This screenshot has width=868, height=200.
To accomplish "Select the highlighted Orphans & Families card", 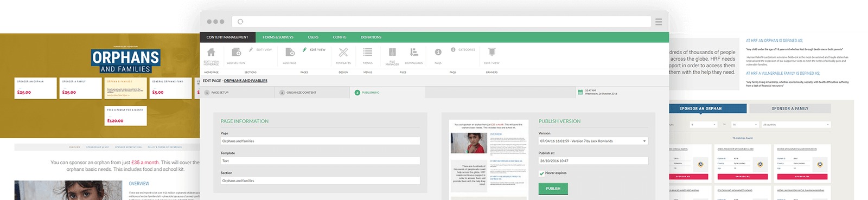I will (126, 88).
